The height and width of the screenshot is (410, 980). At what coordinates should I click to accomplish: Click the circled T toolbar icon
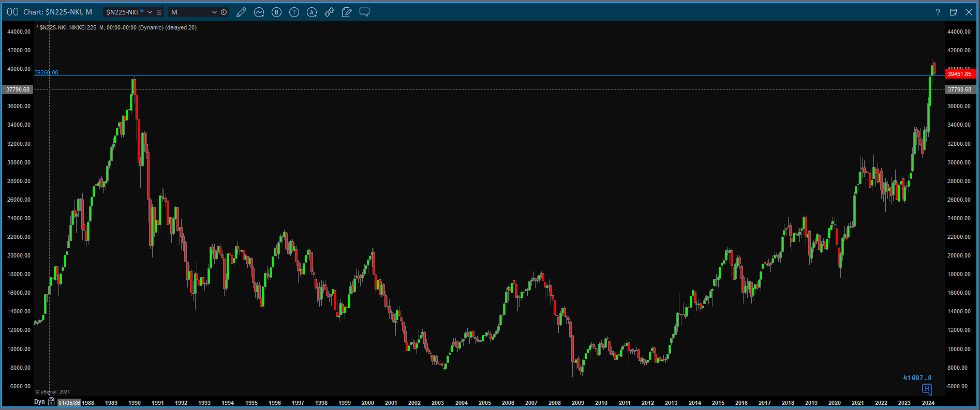coord(294,12)
